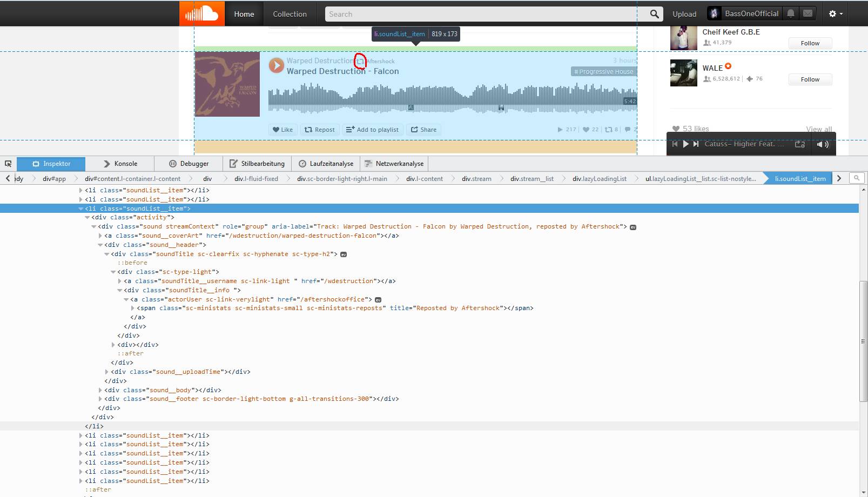Viewport: 868px width, 497px height.
Task: Expand the soundTitle__username anchor node
Action: point(120,281)
